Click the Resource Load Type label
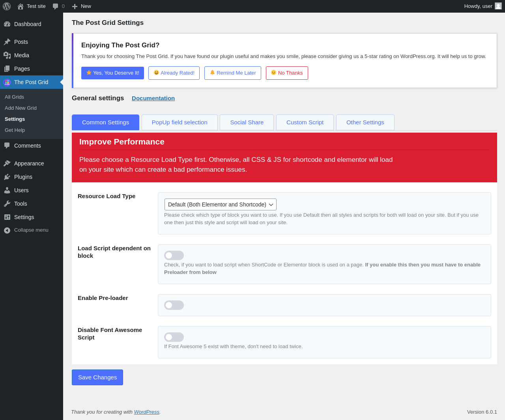505x420 pixels. [x=107, y=196]
